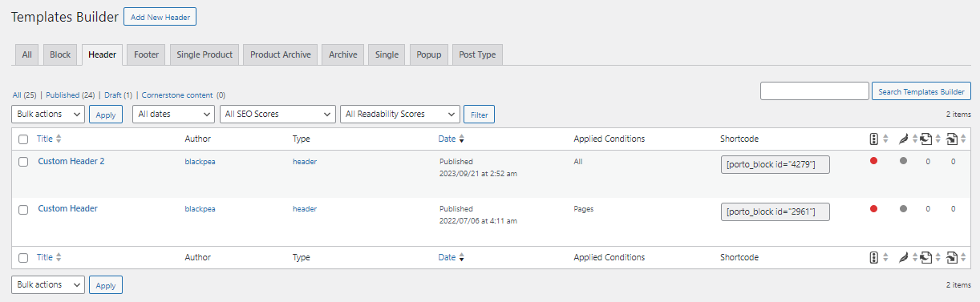This screenshot has height=302, width=980.
Task: Sort by Date column in top header
Action: (x=447, y=139)
